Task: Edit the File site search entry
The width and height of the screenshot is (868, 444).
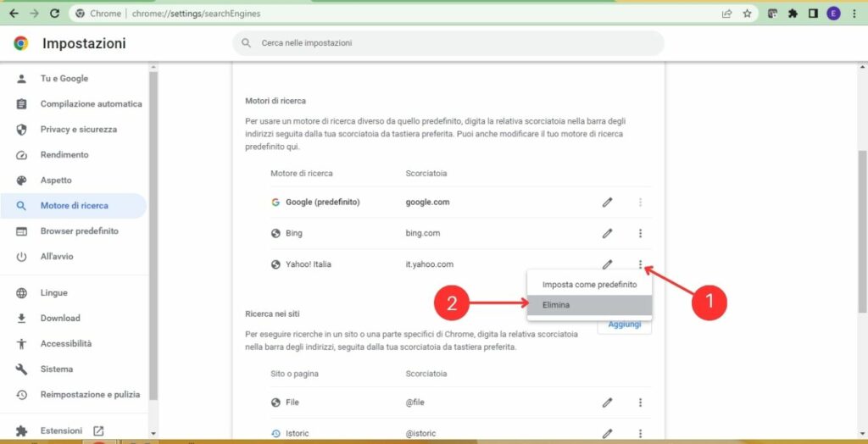Action: 607,402
